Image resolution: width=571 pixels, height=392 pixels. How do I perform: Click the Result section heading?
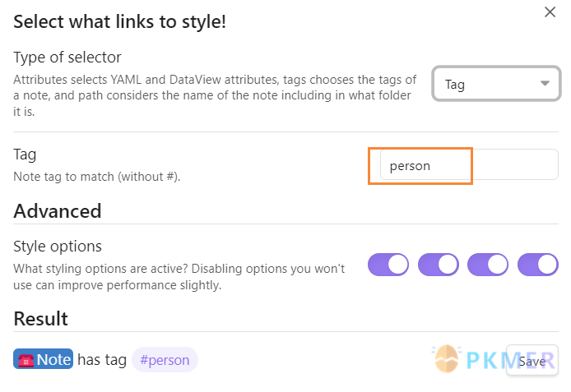click(x=41, y=319)
